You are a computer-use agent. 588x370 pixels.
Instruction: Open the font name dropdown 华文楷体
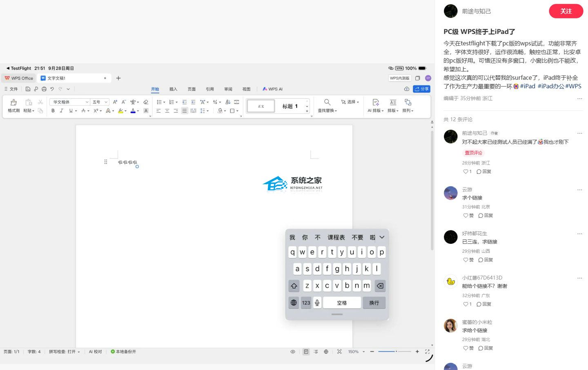pos(69,102)
